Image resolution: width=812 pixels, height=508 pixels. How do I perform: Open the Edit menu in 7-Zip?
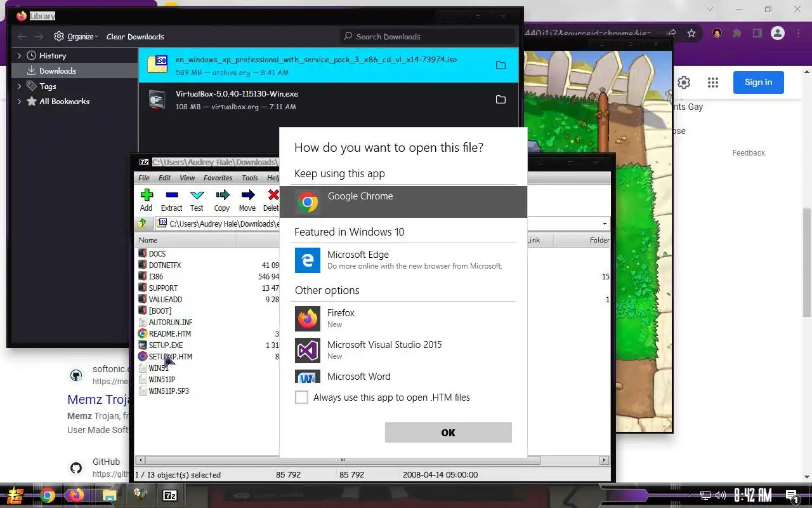(165, 178)
